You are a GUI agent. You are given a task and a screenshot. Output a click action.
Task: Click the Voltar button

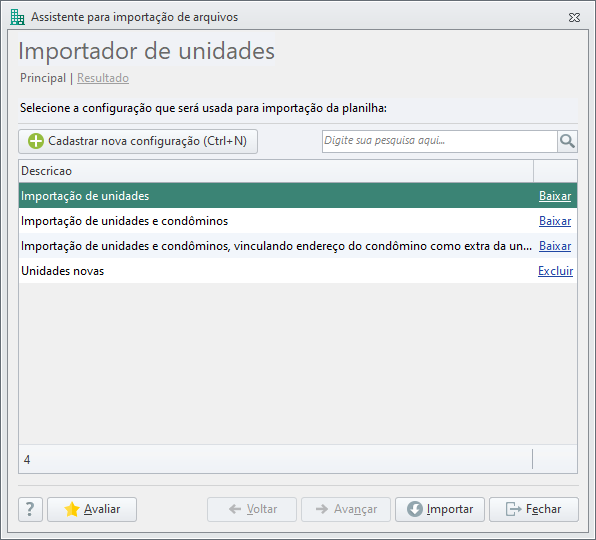(252, 509)
